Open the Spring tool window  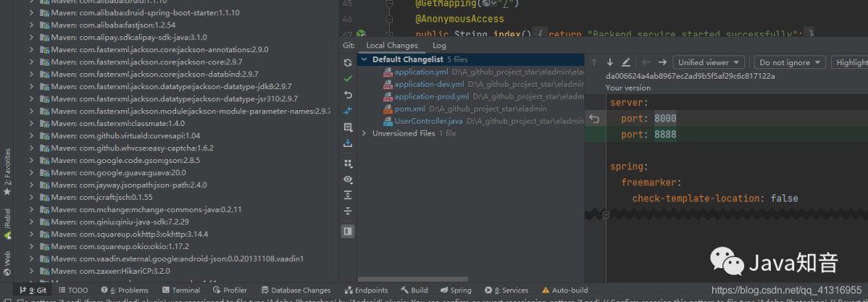[456, 290]
